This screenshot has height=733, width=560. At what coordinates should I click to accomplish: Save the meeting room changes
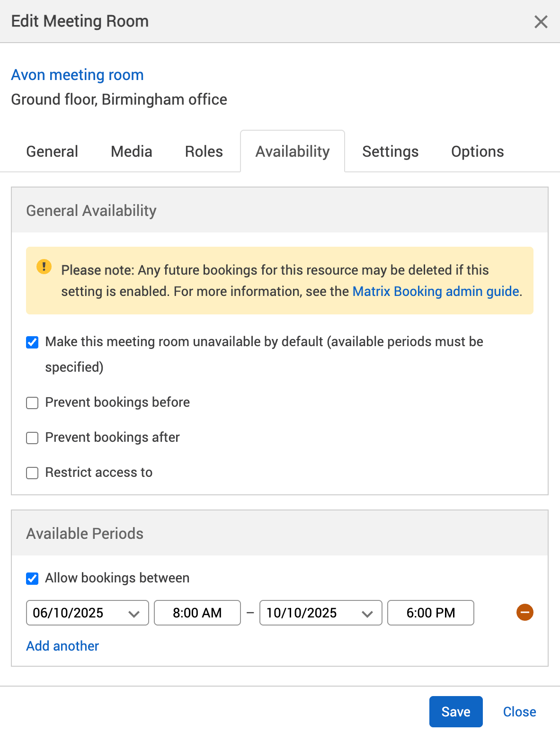455,711
